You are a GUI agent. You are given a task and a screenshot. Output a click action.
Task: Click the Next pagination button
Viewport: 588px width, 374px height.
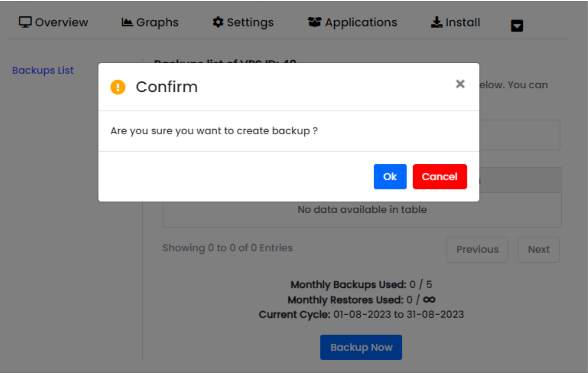pos(539,250)
